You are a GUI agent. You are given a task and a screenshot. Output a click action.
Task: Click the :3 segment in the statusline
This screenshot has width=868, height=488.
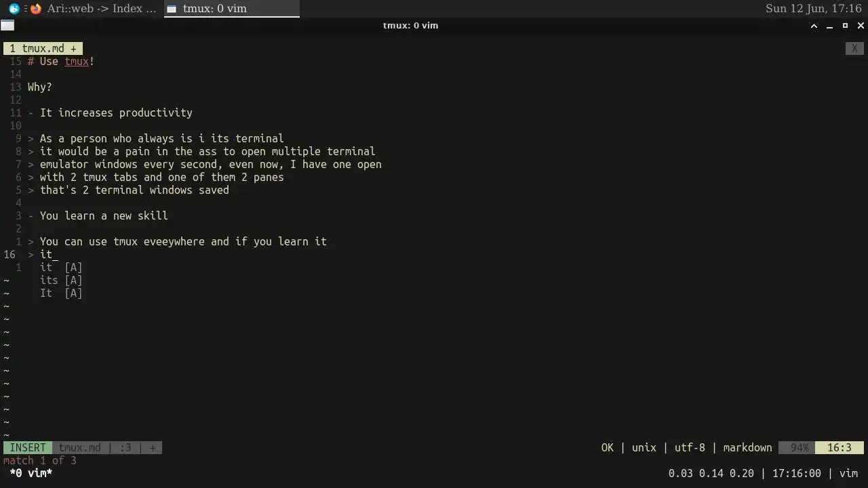pyautogui.click(x=125, y=448)
